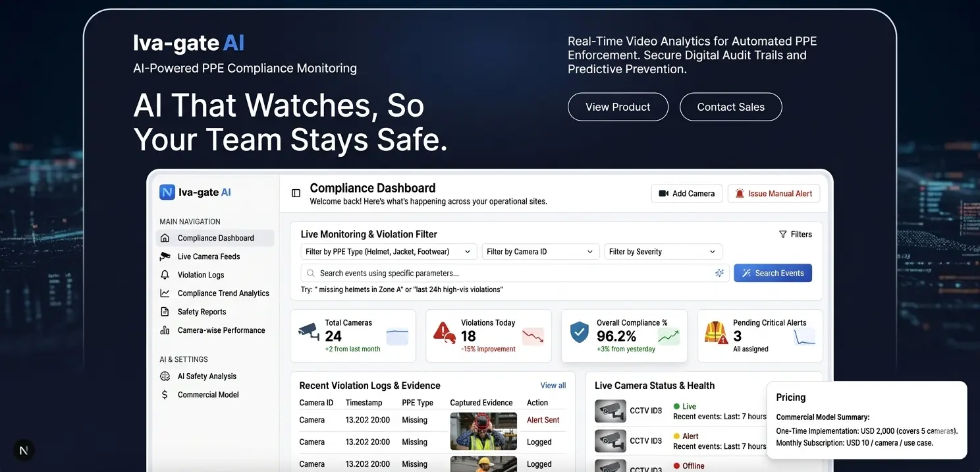The width and height of the screenshot is (980, 472).
Task: Open Live Camera Feeds in sidebar
Action: click(208, 256)
